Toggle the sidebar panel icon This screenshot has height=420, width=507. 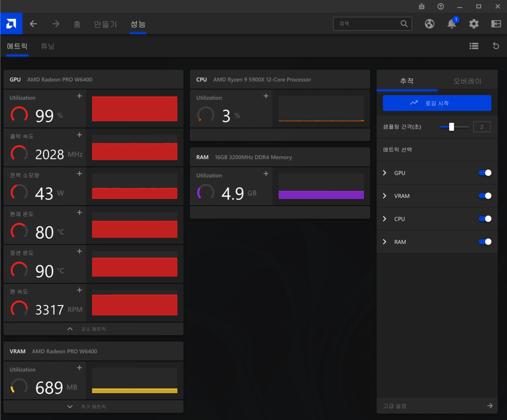click(x=496, y=24)
